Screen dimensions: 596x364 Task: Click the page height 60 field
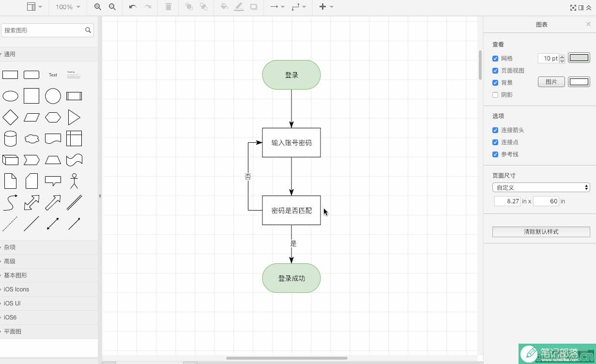click(x=546, y=201)
